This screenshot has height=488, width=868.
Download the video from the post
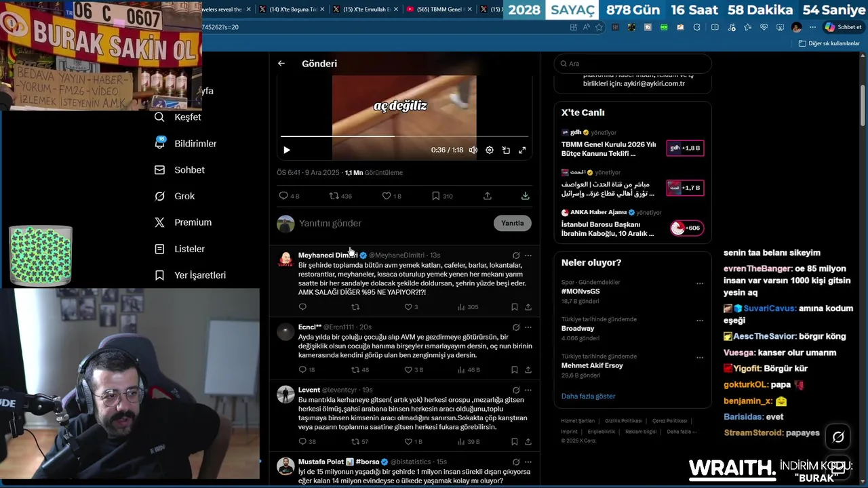(525, 196)
